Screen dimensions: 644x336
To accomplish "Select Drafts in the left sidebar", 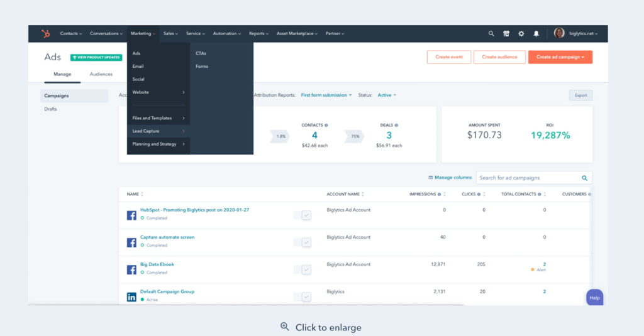I will pos(50,109).
